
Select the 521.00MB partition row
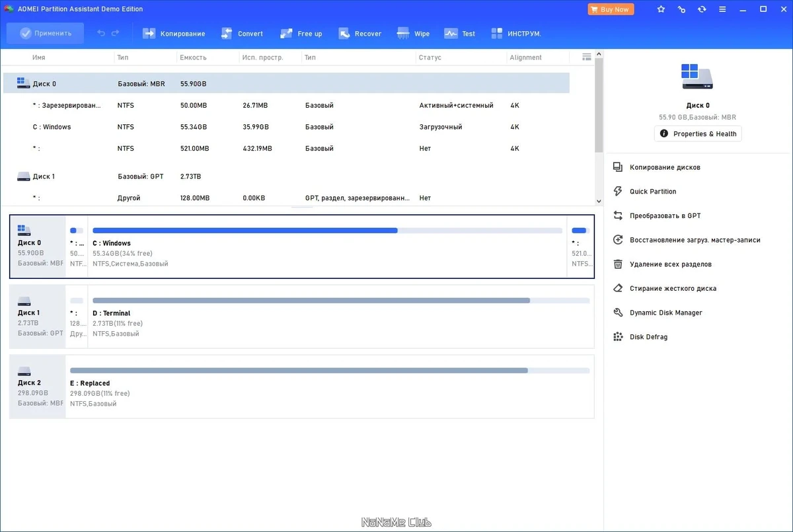[286, 149]
